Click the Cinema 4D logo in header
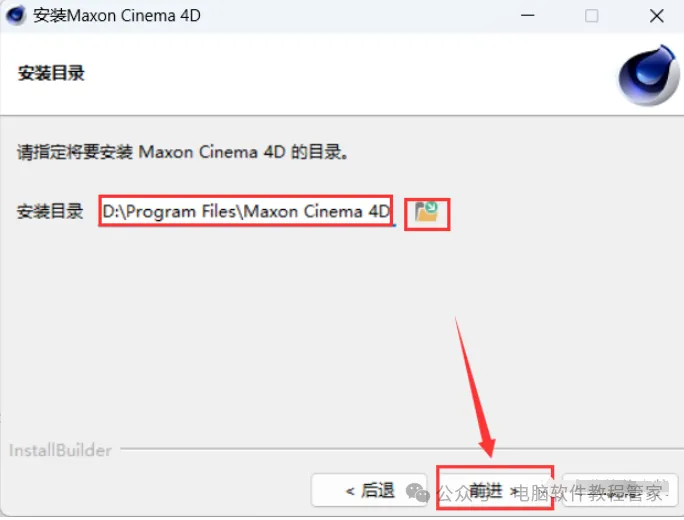684x520 pixels. point(649,75)
